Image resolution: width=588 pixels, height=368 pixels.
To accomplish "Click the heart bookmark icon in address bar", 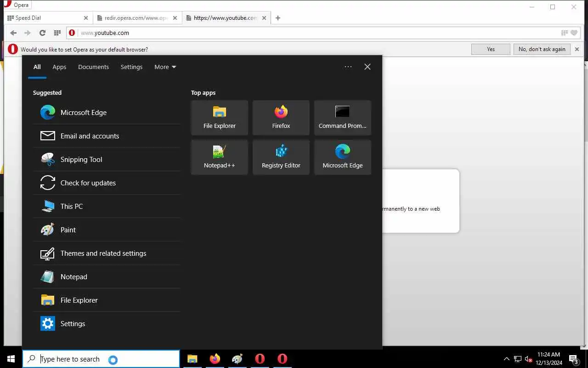I will coord(574,33).
